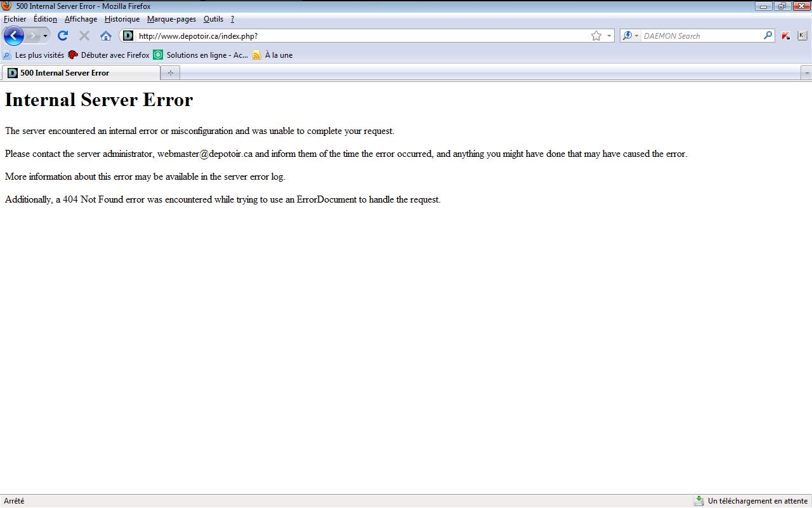Select the 500 Internal Server Error tab
The image size is (812, 508).
pos(81,73)
